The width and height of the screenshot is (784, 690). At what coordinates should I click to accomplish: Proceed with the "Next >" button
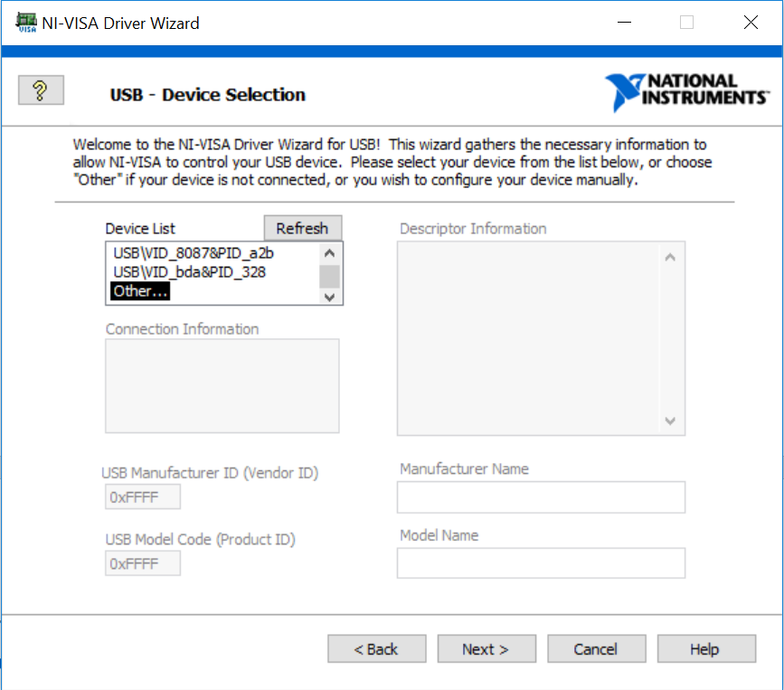(486, 648)
